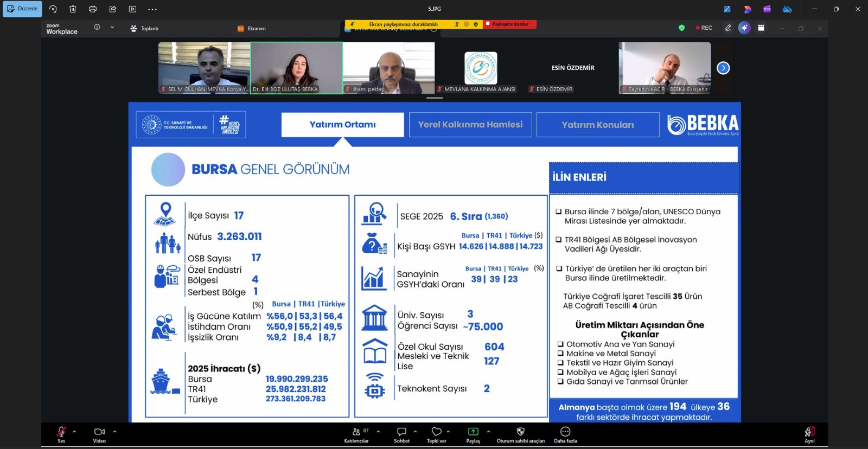Open the Yatırım Ortamı slide tab
This screenshot has width=868, height=449.
point(342,125)
